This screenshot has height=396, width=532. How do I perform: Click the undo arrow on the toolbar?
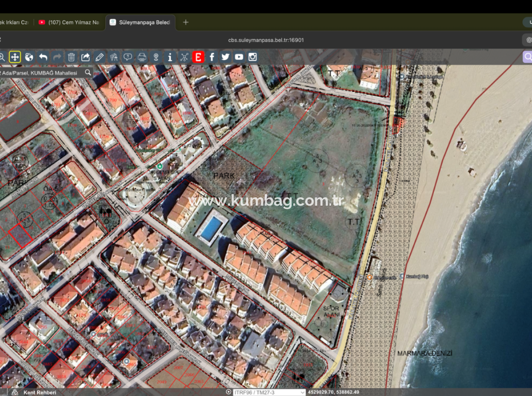pos(43,57)
